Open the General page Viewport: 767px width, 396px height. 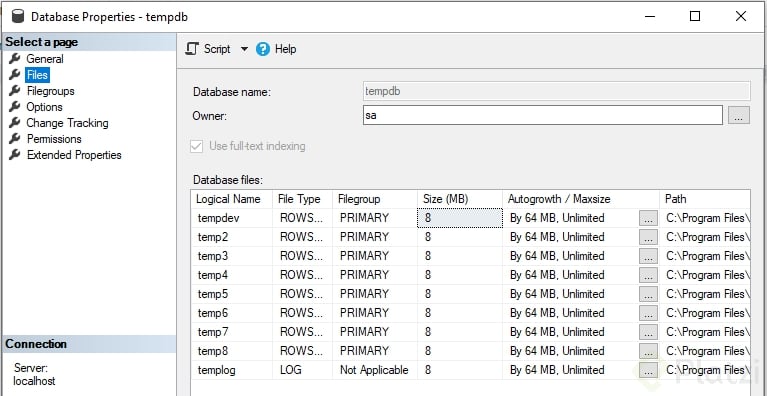click(45, 59)
